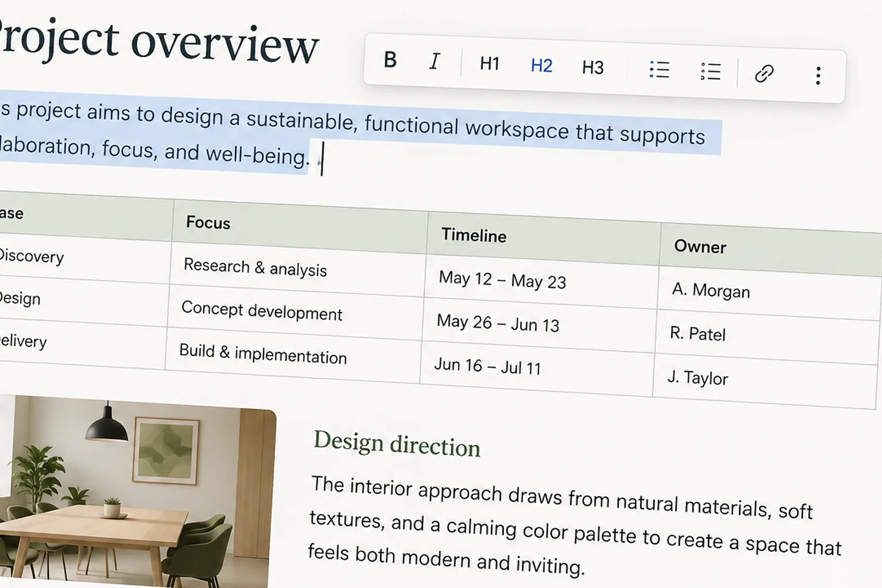Toggle italic formatting in the floating toolbar
This screenshot has height=588, width=882.
(x=435, y=61)
